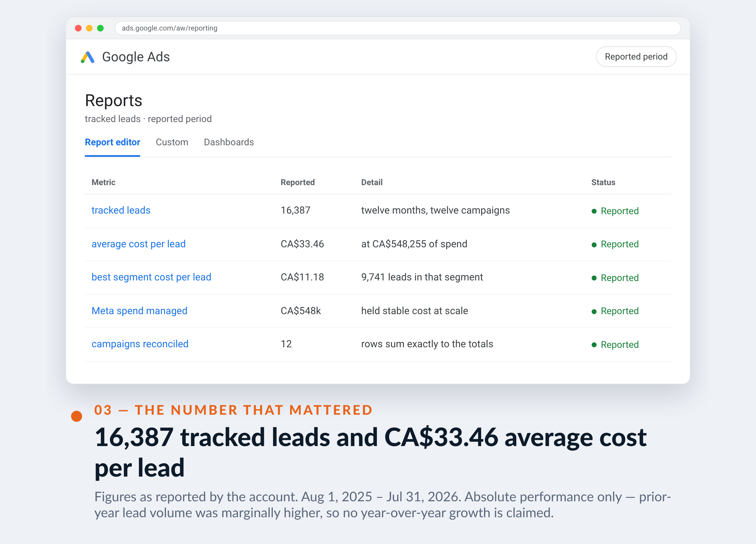Click the campaigns reconciled link
Image resolution: width=756 pixels, height=544 pixels.
(x=140, y=344)
